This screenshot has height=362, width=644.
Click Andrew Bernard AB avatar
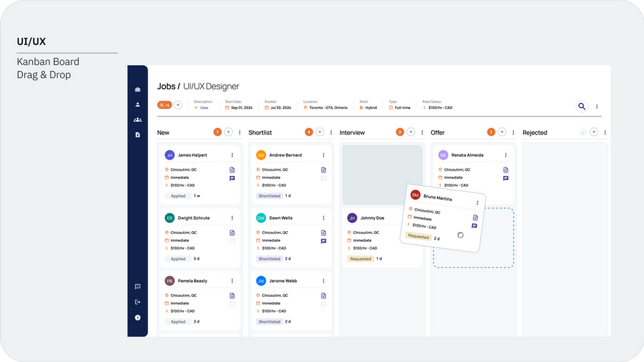260,155
